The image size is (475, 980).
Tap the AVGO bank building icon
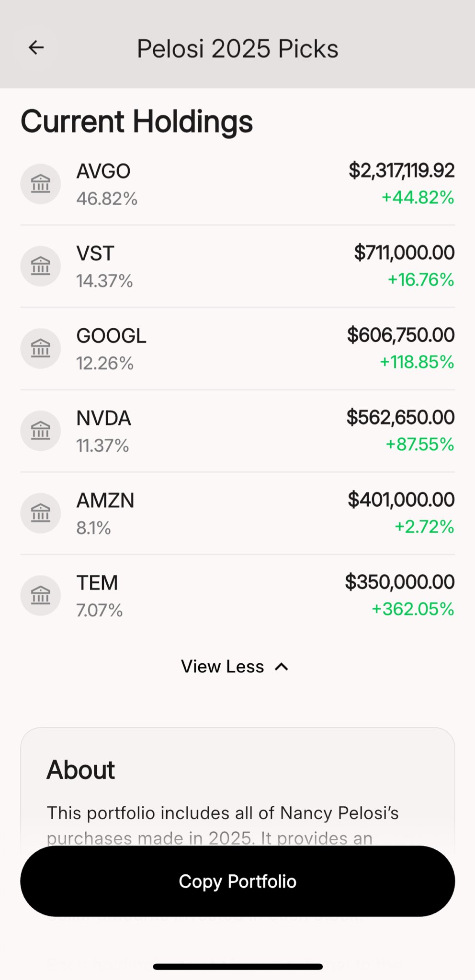(x=41, y=184)
